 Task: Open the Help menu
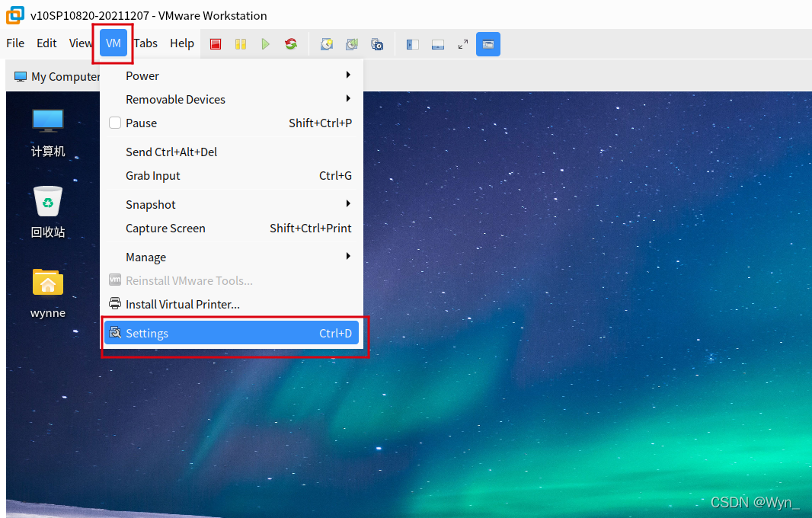point(182,43)
